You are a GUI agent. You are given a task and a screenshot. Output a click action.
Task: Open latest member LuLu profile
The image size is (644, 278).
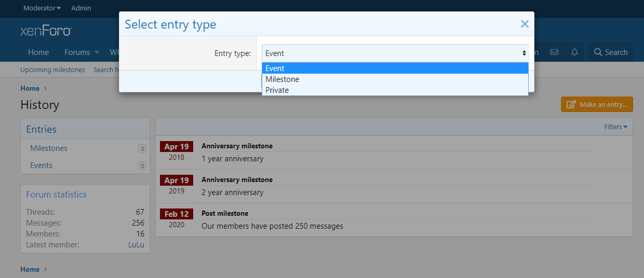tap(136, 245)
